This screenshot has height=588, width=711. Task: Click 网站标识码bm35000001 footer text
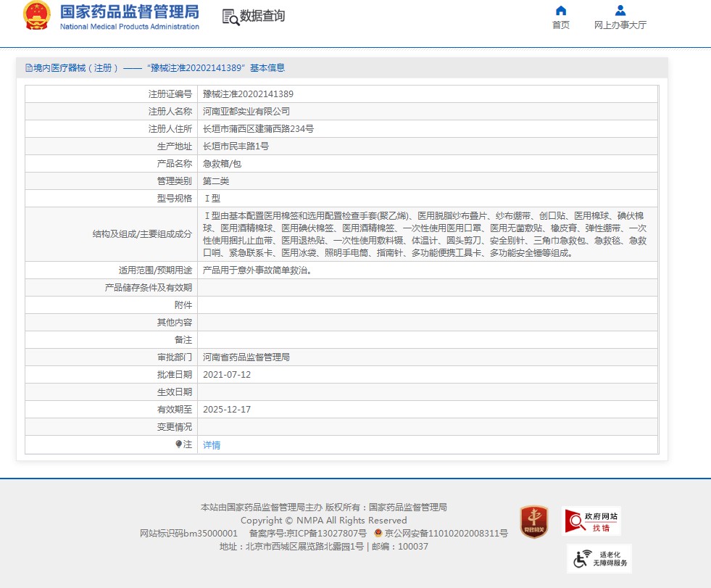pyautogui.click(x=188, y=533)
